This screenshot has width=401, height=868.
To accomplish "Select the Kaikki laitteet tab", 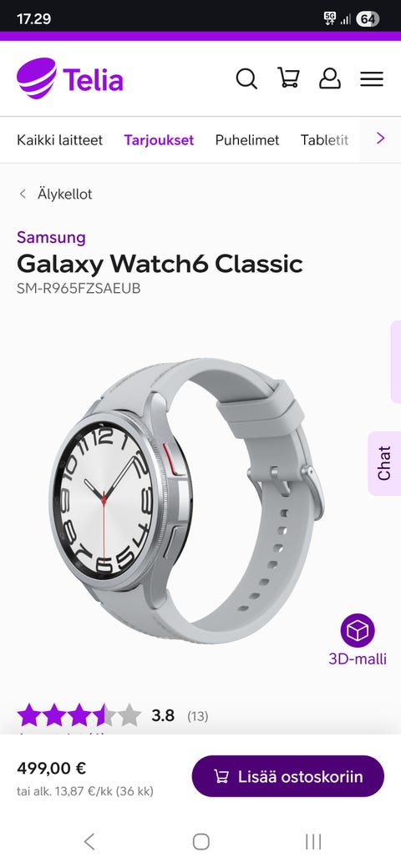I will (x=60, y=140).
